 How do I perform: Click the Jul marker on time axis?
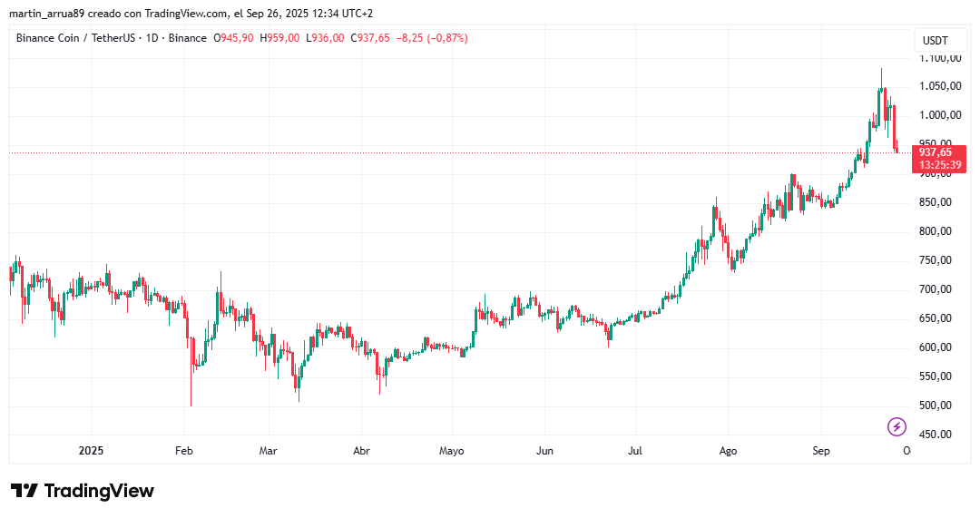click(x=635, y=450)
